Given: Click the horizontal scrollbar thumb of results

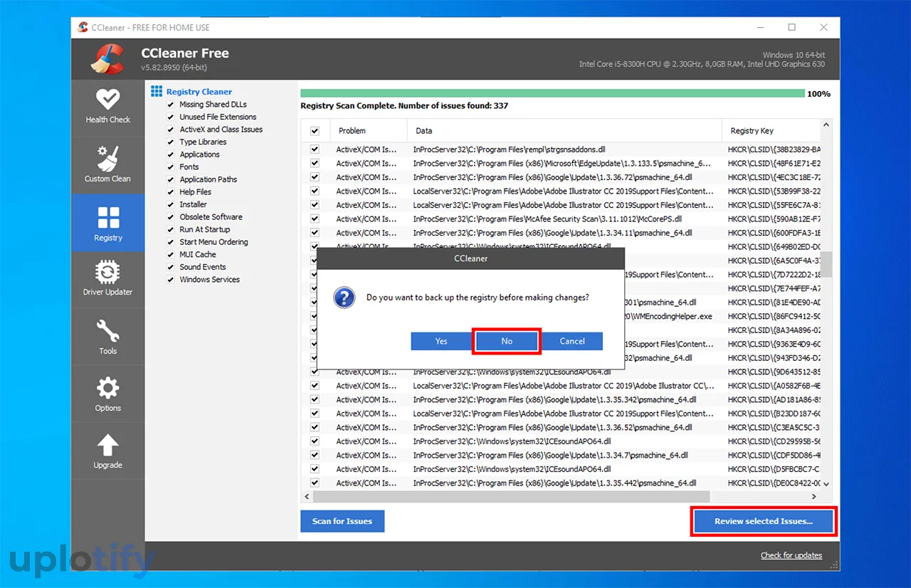Looking at the screenshot, I should (x=511, y=497).
